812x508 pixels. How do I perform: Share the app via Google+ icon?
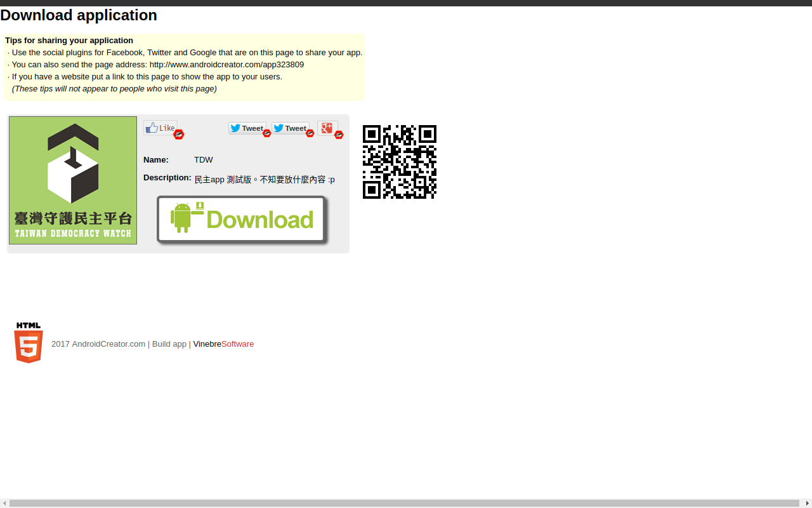[327, 128]
